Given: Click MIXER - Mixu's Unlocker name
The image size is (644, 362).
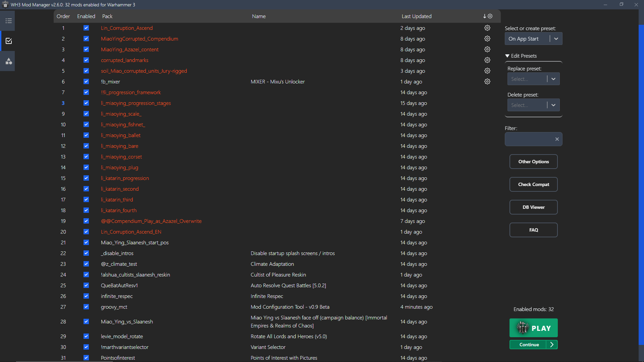Looking at the screenshot, I should (x=277, y=81).
